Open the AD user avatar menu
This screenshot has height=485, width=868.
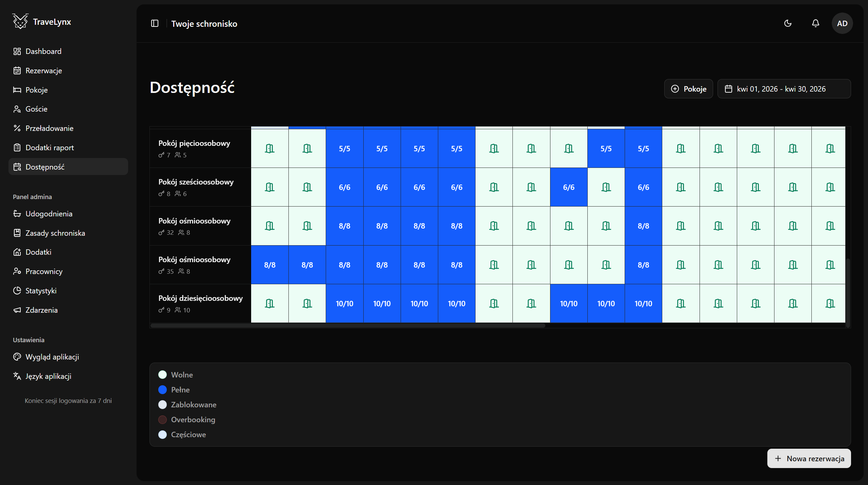point(842,23)
